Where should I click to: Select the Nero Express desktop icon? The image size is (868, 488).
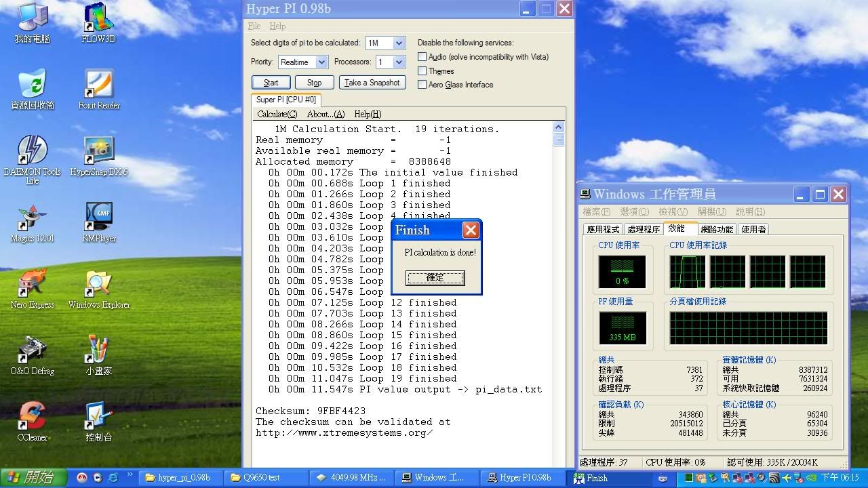pyautogui.click(x=32, y=289)
